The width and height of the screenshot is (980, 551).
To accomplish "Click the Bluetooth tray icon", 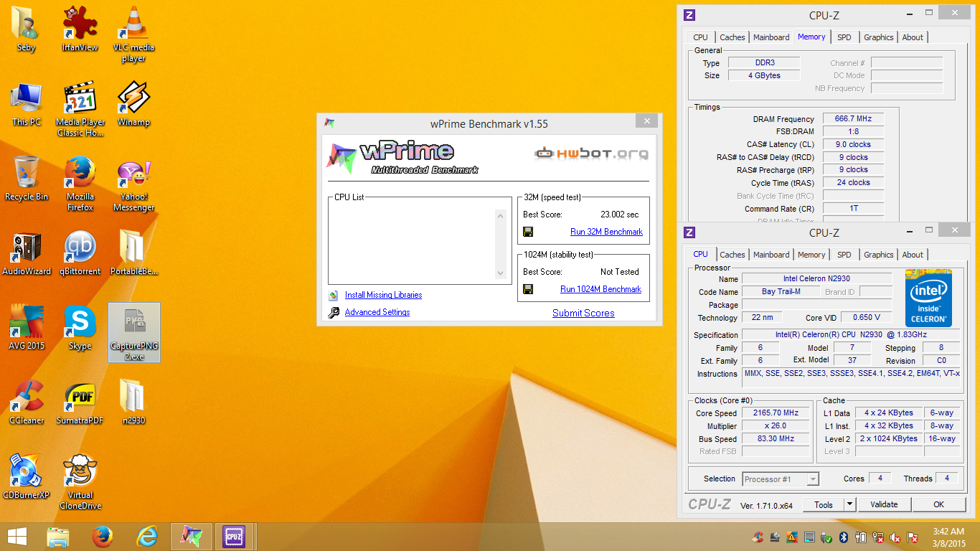I will (x=844, y=537).
